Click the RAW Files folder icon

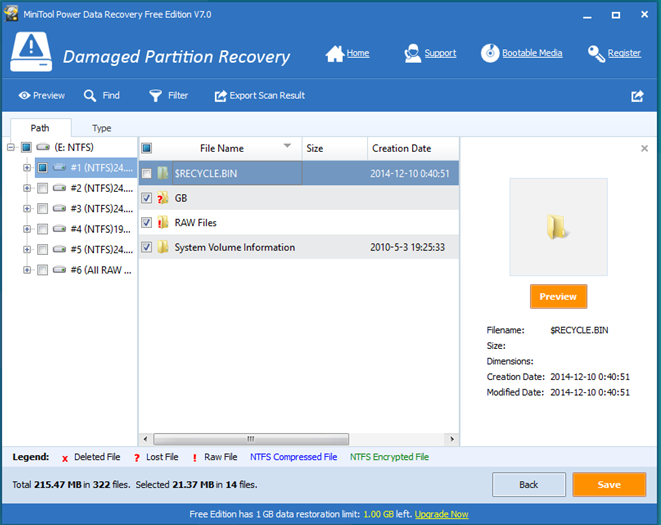click(163, 222)
